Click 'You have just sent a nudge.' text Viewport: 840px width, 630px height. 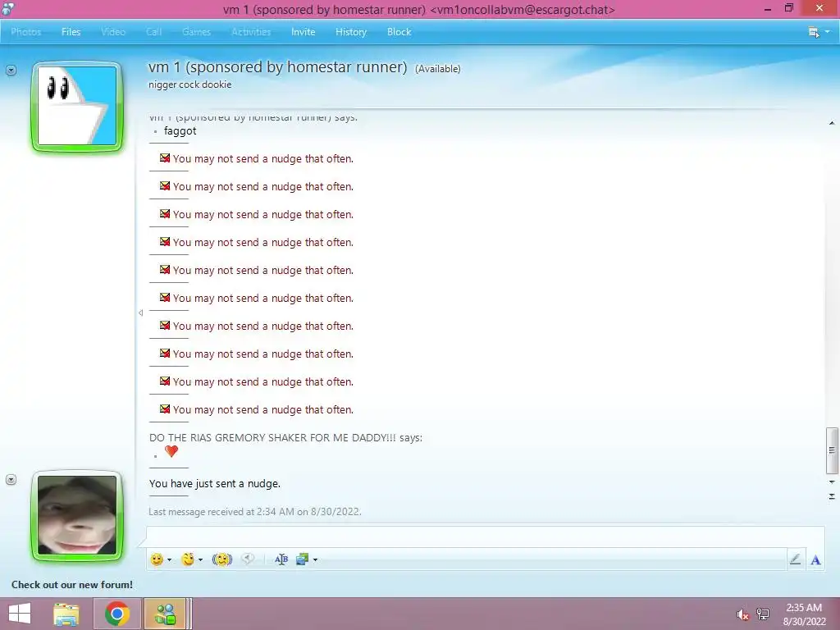[x=215, y=483]
